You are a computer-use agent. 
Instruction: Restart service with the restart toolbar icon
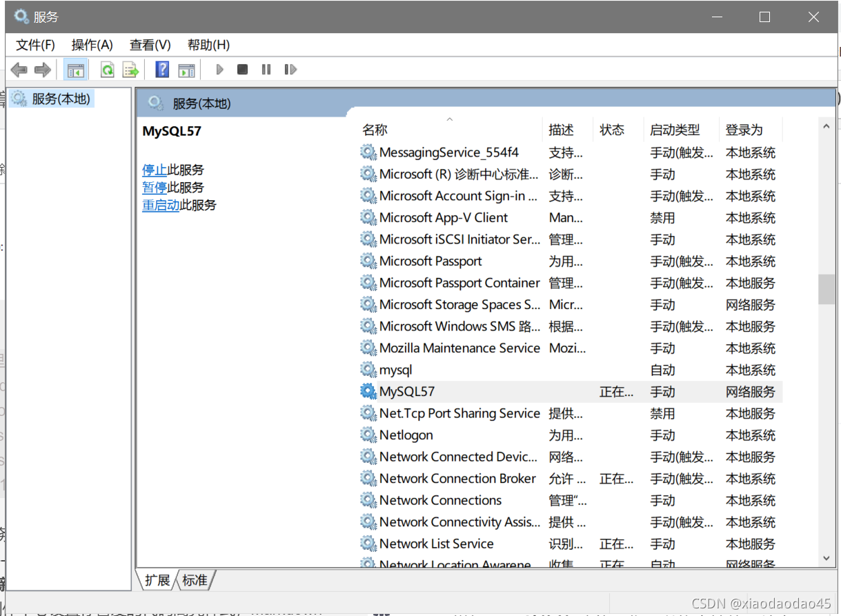point(290,70)
